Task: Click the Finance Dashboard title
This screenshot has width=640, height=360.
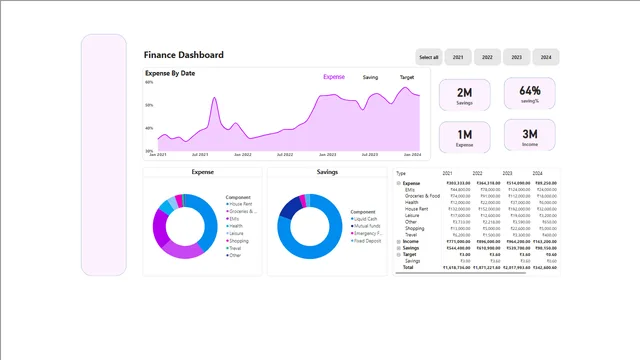Action: (x=184, y=55)
